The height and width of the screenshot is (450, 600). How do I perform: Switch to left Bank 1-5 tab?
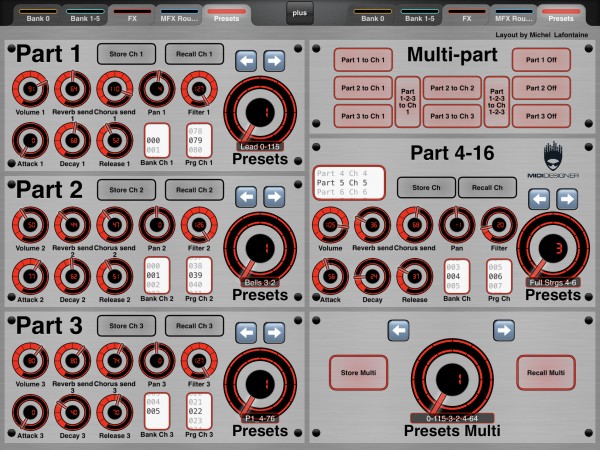pyautogui.click(x=85, y=15)
